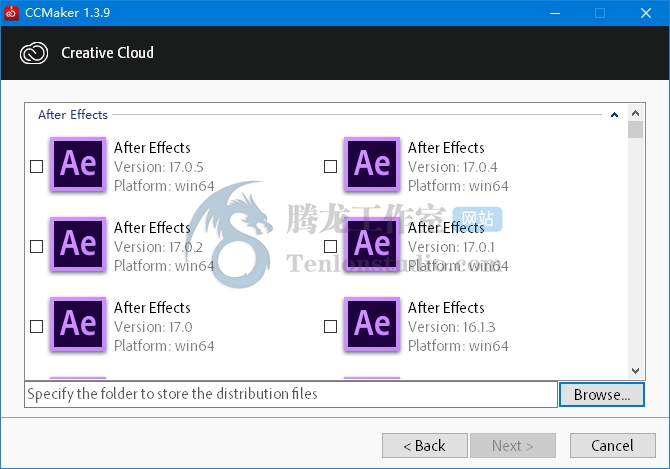The width and height of the screenshot is (670, 469).
Task: Click the After Effects 17.0.1 Ae icon
Action: 372,244
